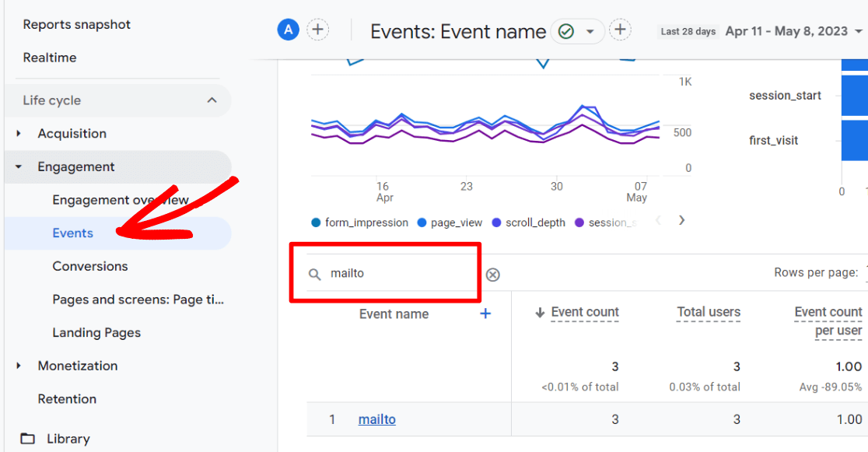Click the green checkmark report status icon

[x=566, y=31]
